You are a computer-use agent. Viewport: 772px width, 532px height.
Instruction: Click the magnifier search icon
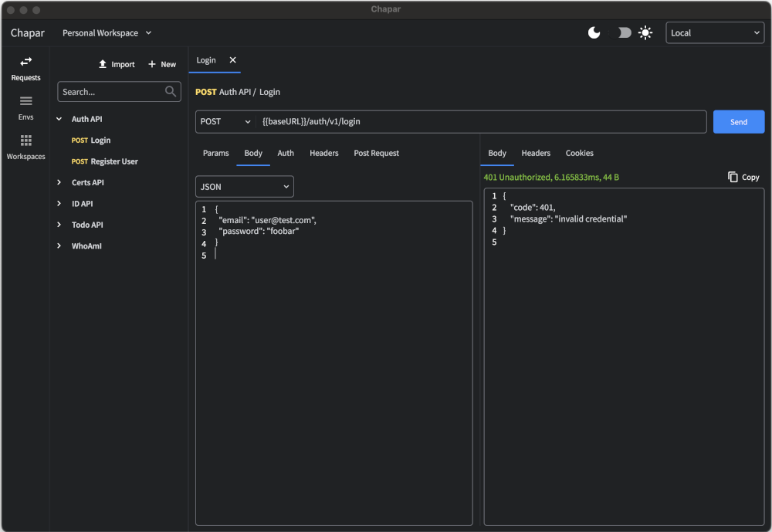pyautogui.click(x=171, y=92)
